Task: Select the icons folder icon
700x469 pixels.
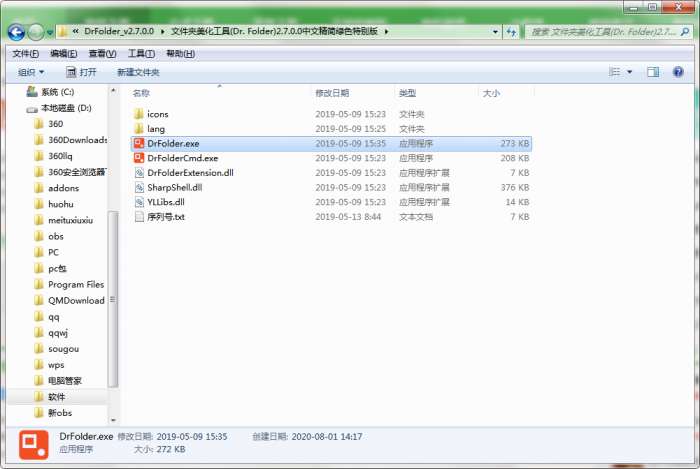Action: point(139,114)
